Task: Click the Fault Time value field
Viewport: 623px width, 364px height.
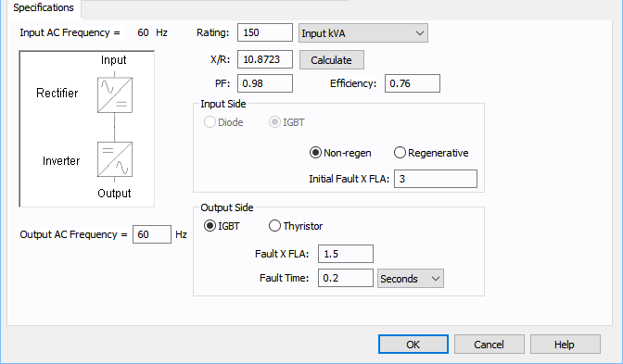Action: click(x=346, y=278)
